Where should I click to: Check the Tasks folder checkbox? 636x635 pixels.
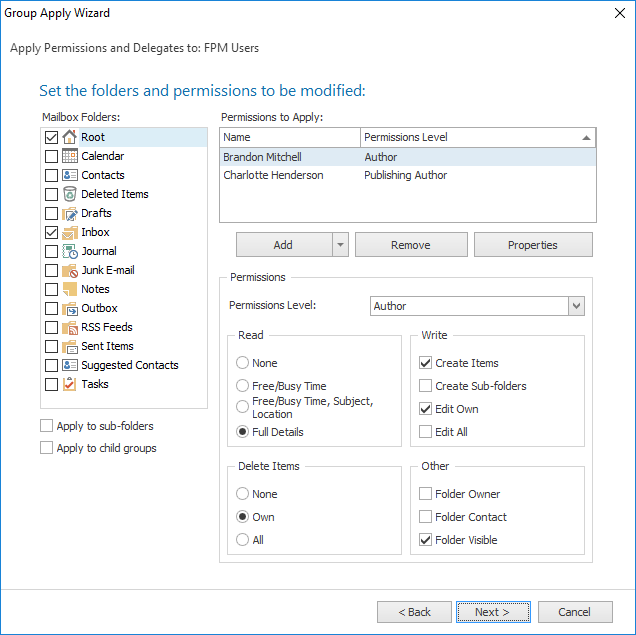[52, 384]
